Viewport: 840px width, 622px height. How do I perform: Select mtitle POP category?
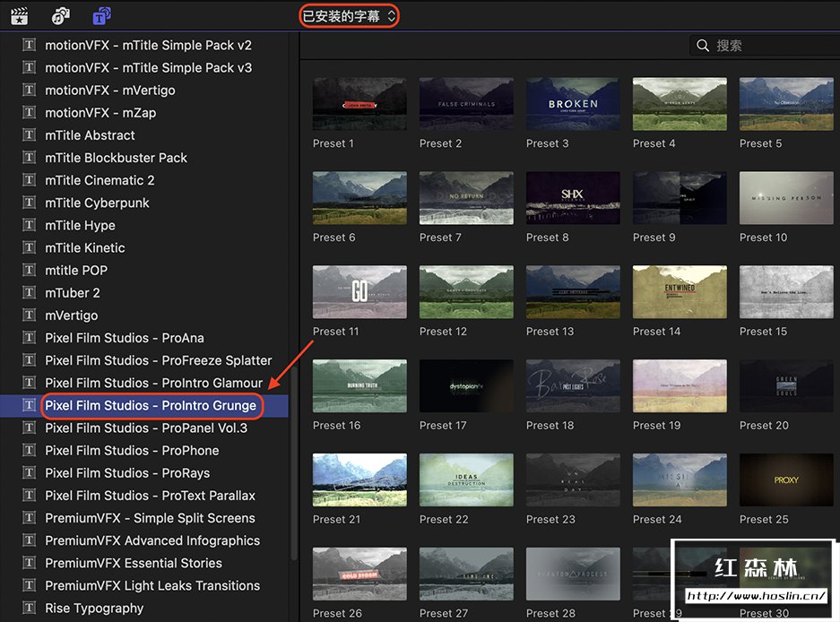[x=76, y=270]
